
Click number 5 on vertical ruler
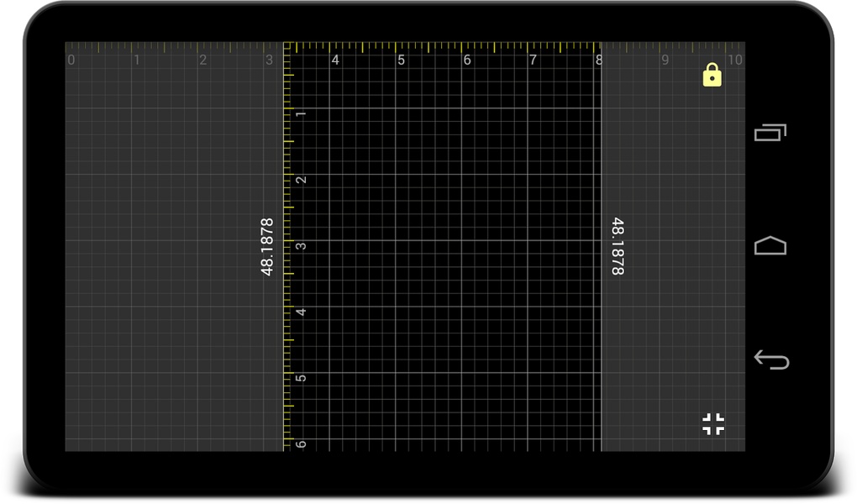click(x=301, y=378)
